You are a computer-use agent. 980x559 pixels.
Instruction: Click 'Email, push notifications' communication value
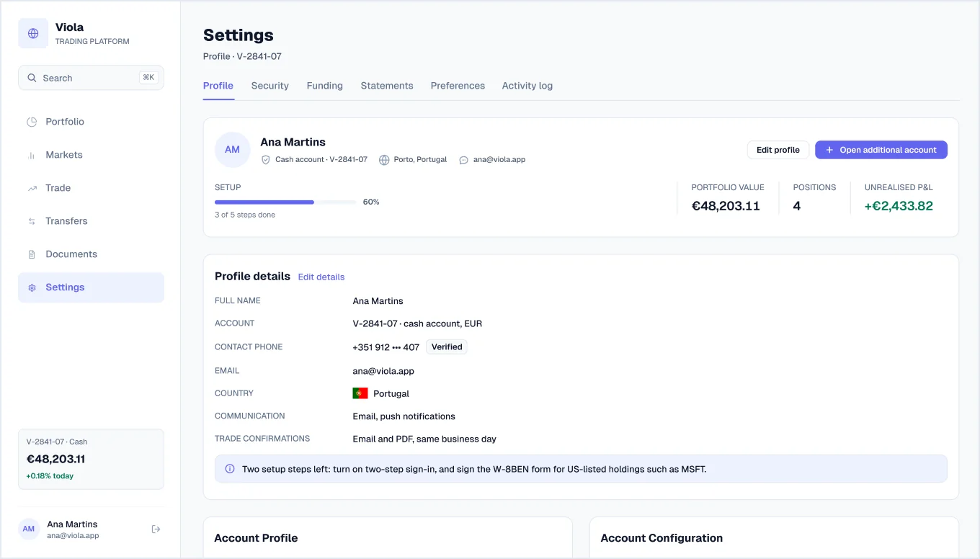point(404,416)
